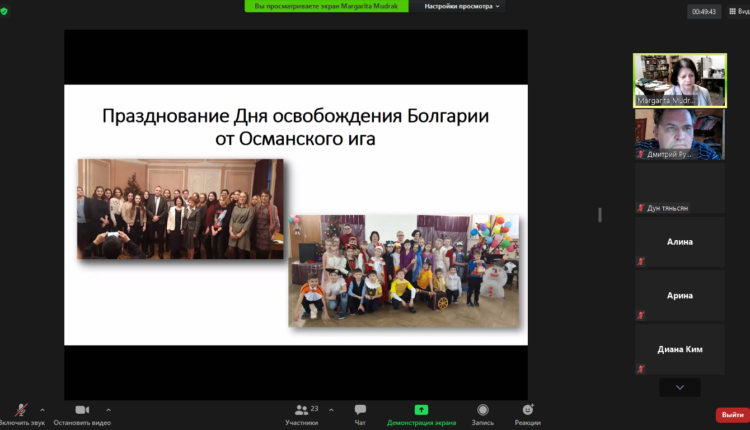The image size is (750, 430).
Task: Open audio options arrow next to microphone
Action: pos(42,410)
